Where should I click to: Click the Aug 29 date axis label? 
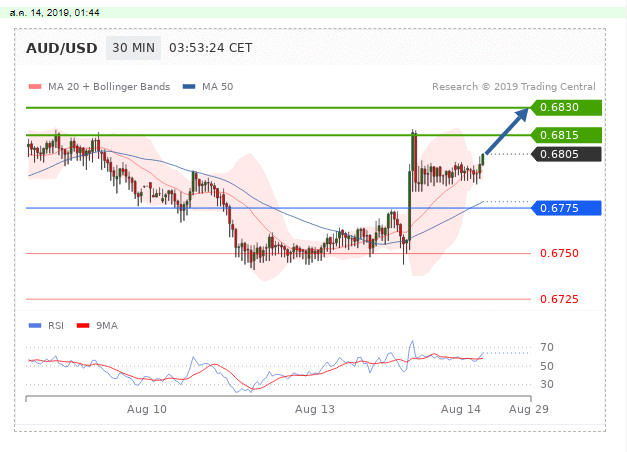point(529,409)
